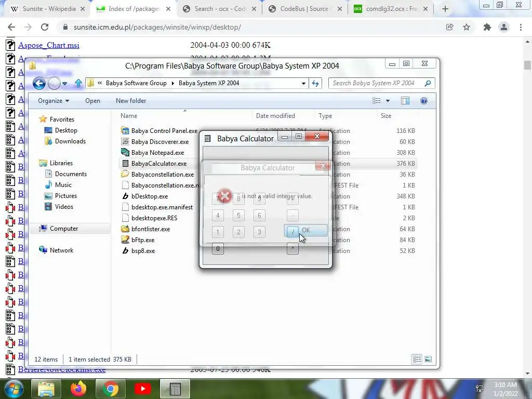Select bsp8.exe icon

click(x=125, y=251)
